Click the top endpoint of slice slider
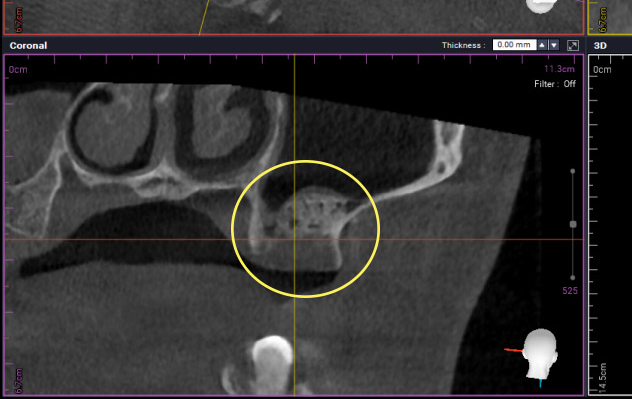 click(x=572, y=171)
